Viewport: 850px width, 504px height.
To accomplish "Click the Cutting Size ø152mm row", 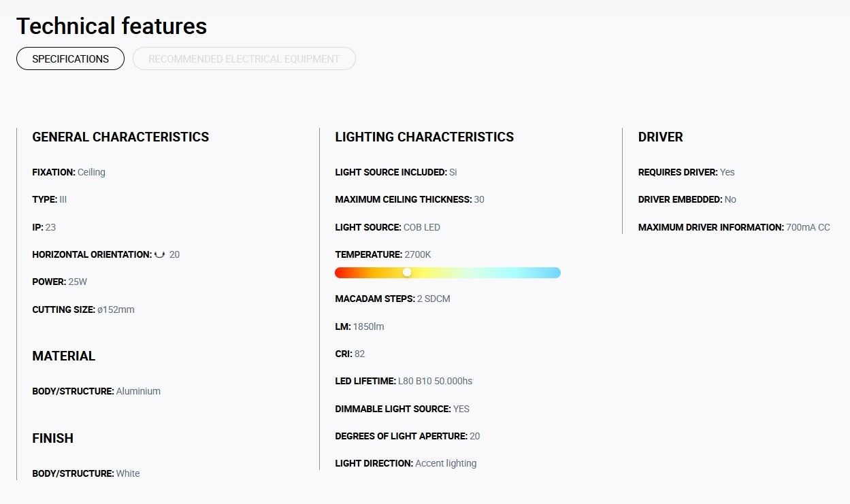I will 83,309.
